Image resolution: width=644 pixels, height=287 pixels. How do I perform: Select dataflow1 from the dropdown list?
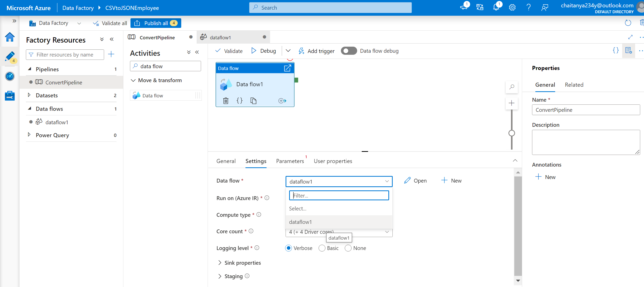300,222
